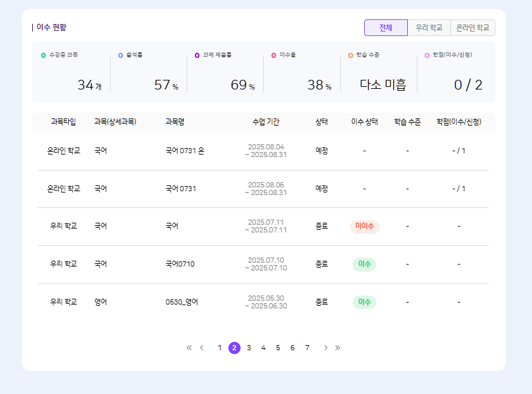Jump to last page using double-right arrow
This screenshot has height=394, width=532.
pos(338,348)
